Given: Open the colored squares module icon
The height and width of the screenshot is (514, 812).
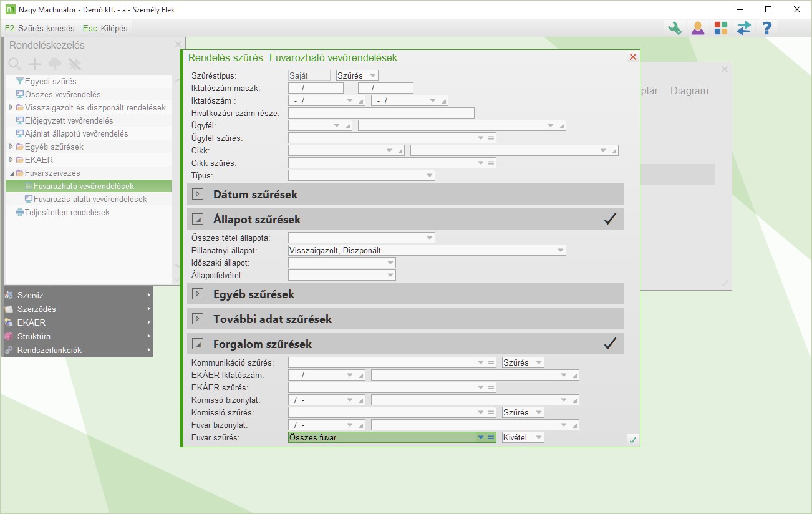Looking at the screenshot, I should pyautogui.click(x=721, y=28).
